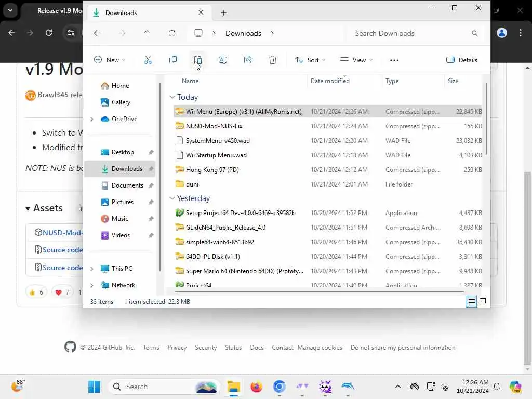Toggle the Details pane
The height and width of the screenshot is (399, 532).
(462, 60)
